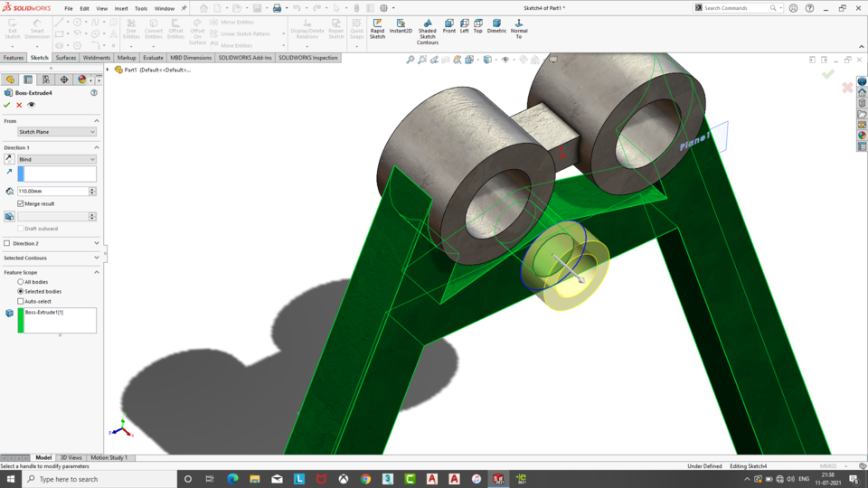The width and height of the screenshot is (868, 488).
Task: Click the Search Commands box
Action: click(x=738, y=8)
